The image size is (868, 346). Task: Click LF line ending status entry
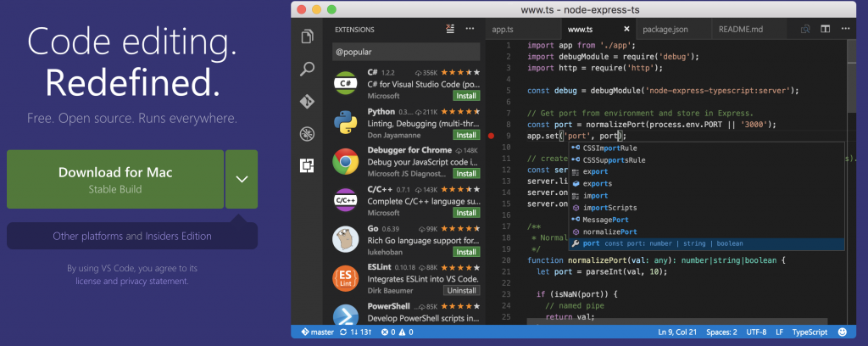click(x=780, y=332)
